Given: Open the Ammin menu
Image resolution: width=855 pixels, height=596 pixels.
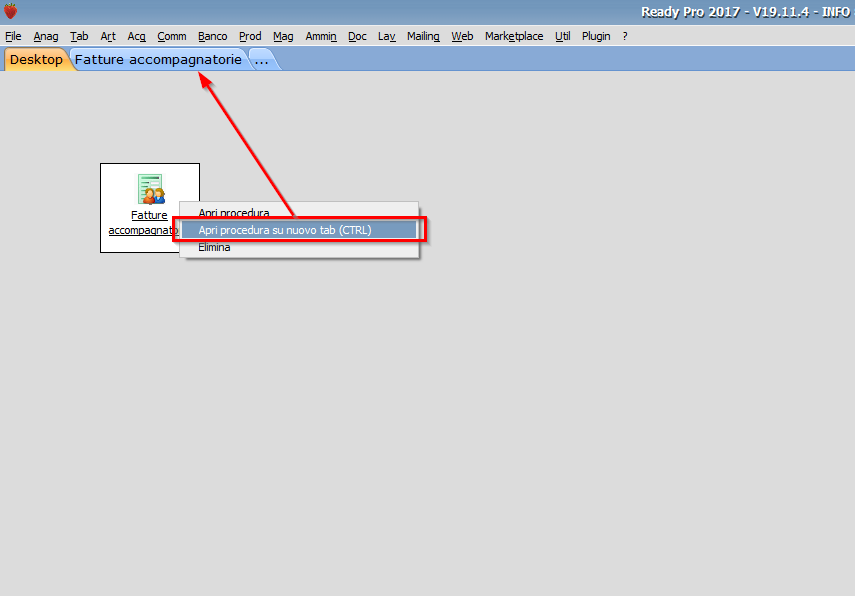Looking at the screenshot, I should tap(321, 36).
